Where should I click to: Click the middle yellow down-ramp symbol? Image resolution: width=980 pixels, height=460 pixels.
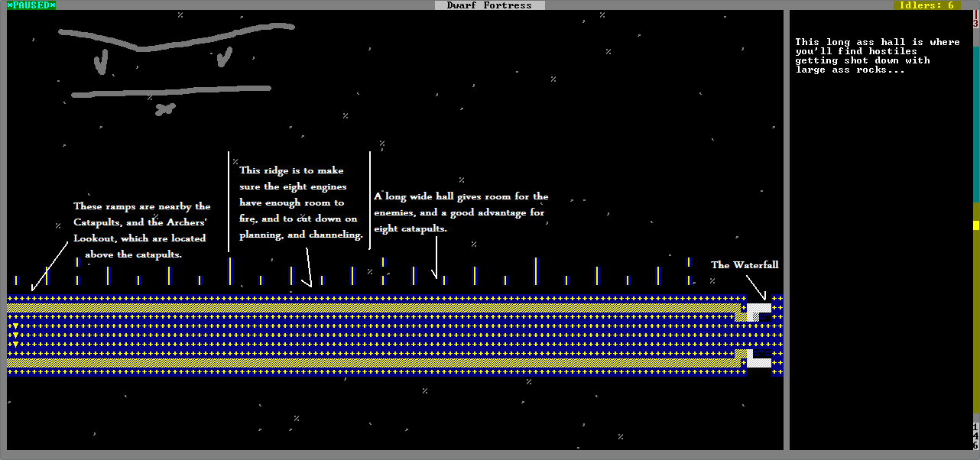[16, 335]
